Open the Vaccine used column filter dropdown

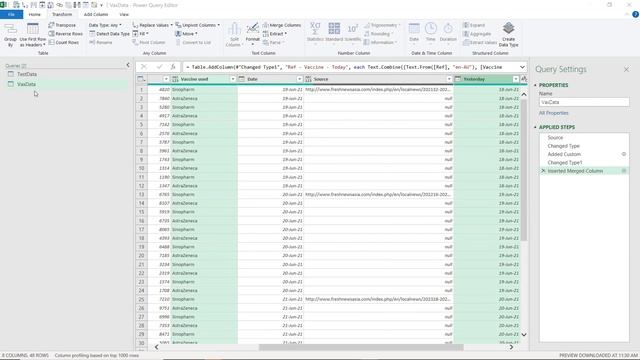point(233,79)
